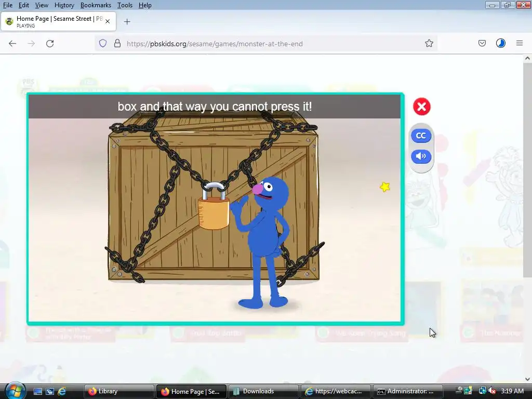Click Switch Between Windows quick launch icon
The width and height of the screenshot is (532, 399).
50,392
